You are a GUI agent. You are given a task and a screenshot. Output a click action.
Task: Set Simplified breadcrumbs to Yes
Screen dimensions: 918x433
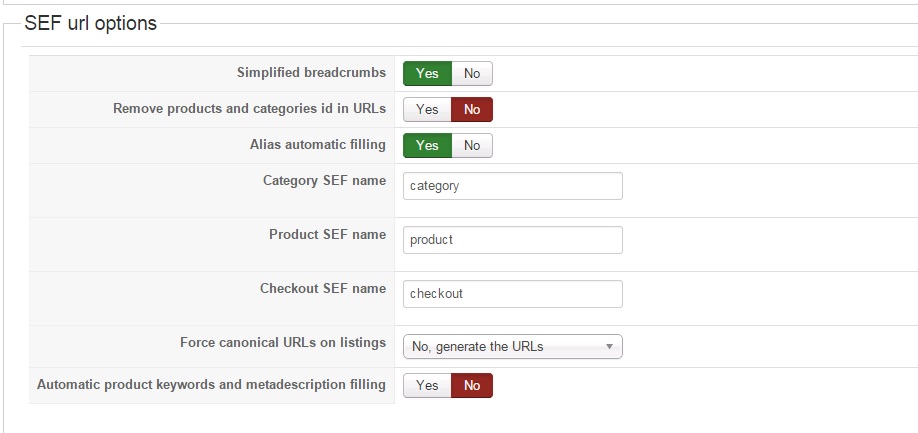[427, 73]
